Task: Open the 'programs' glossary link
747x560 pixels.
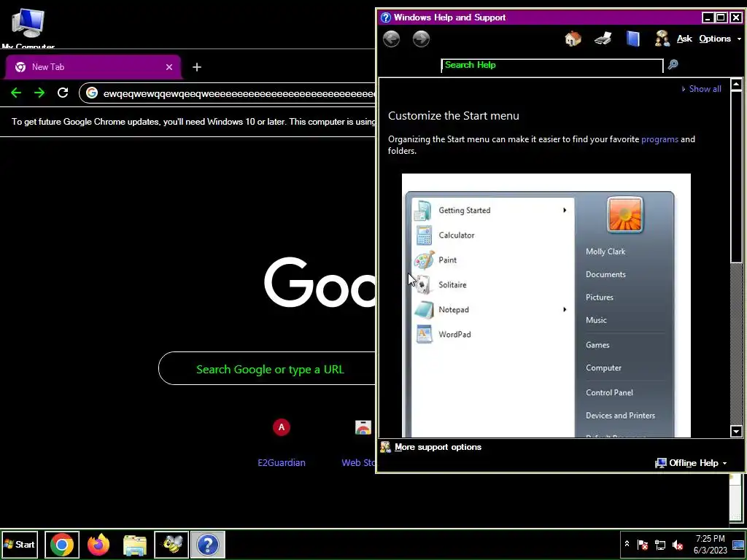Action: click(659, 139)
